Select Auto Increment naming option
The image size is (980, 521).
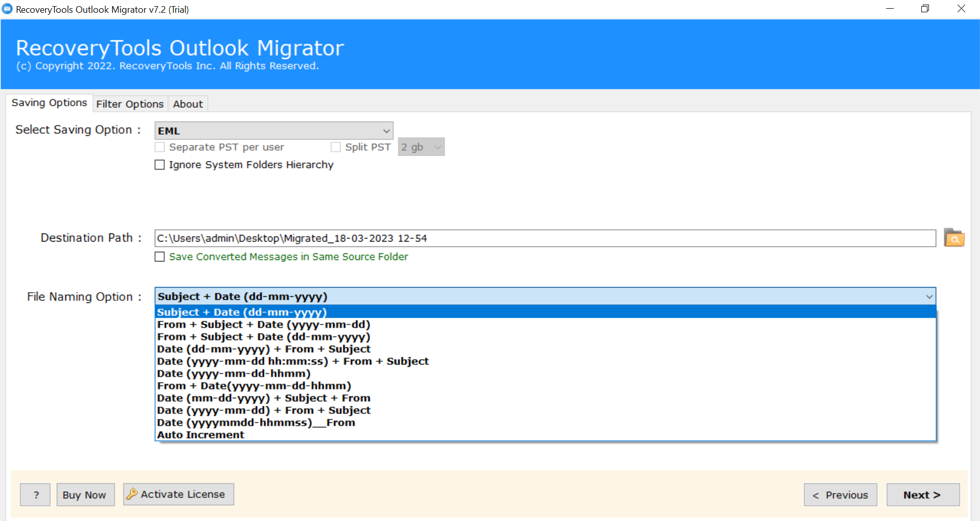(545, 435)
